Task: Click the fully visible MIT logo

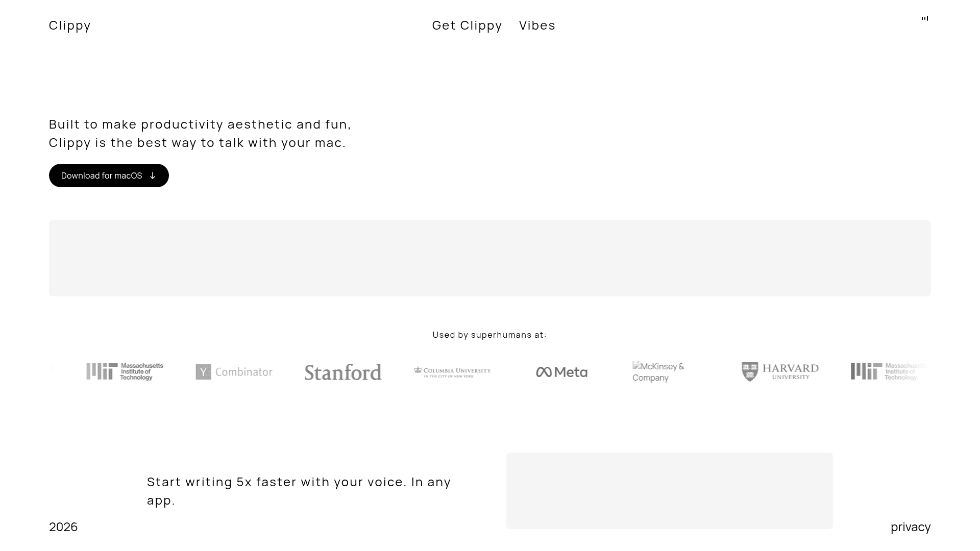Action: click(x=125, y=371)
